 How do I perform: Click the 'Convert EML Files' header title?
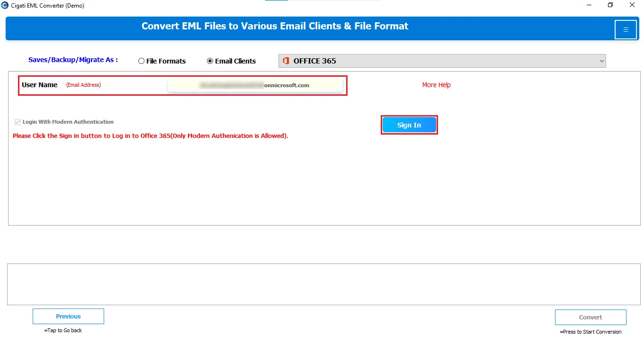click(275, 26)
